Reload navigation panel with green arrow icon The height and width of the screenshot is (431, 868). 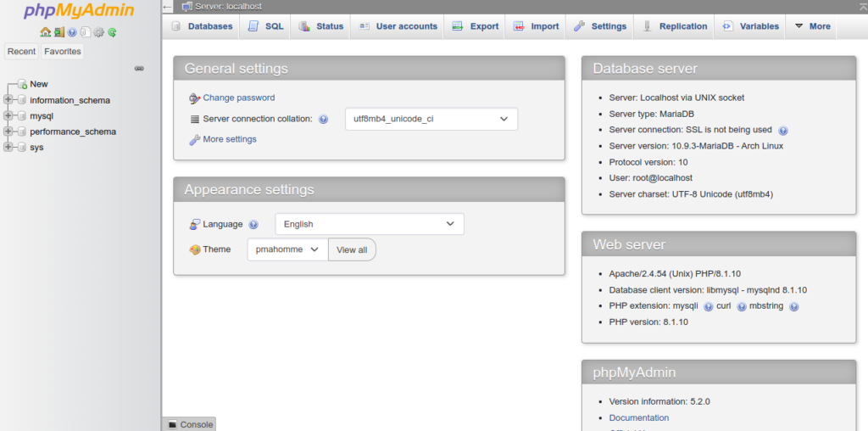(112, 33)
